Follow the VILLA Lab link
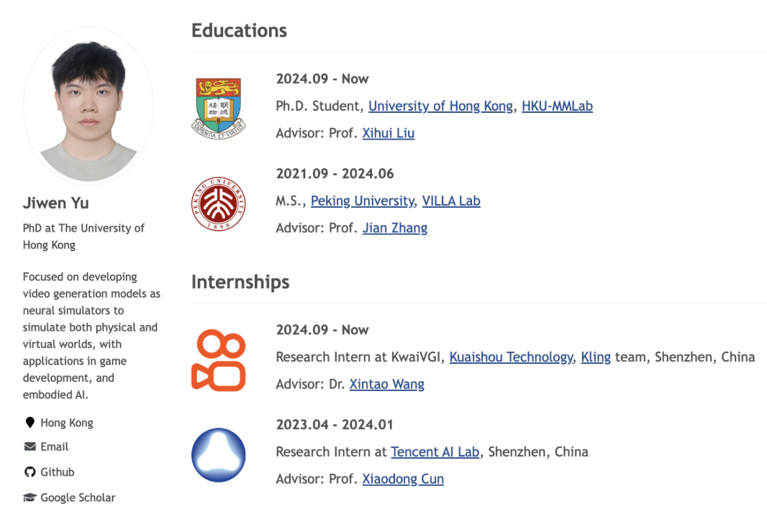This screenshot has height=532, width=767. click(451, 201)
